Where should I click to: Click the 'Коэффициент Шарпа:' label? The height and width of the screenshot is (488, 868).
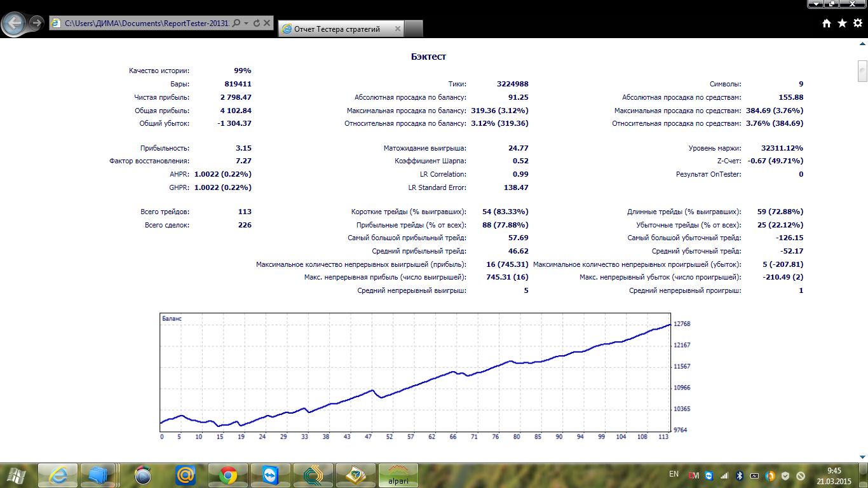point(430,161)
